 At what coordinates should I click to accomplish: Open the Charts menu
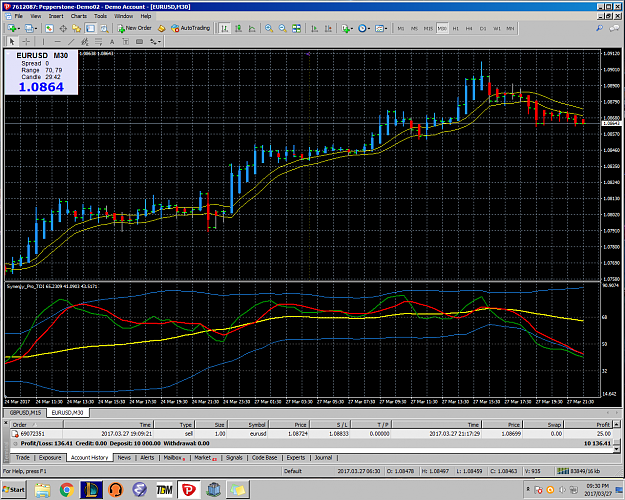coord(79,16)
